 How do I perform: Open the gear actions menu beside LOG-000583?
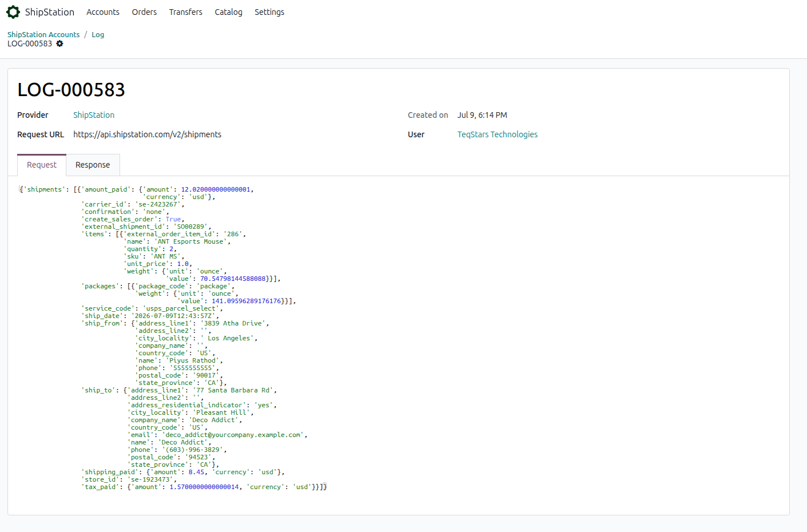click(x=59, y=43)
